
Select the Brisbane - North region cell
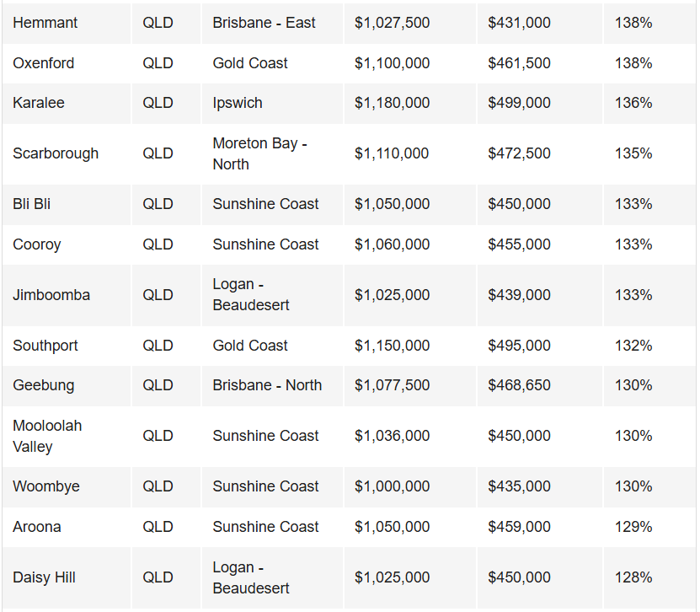[267, 385]
